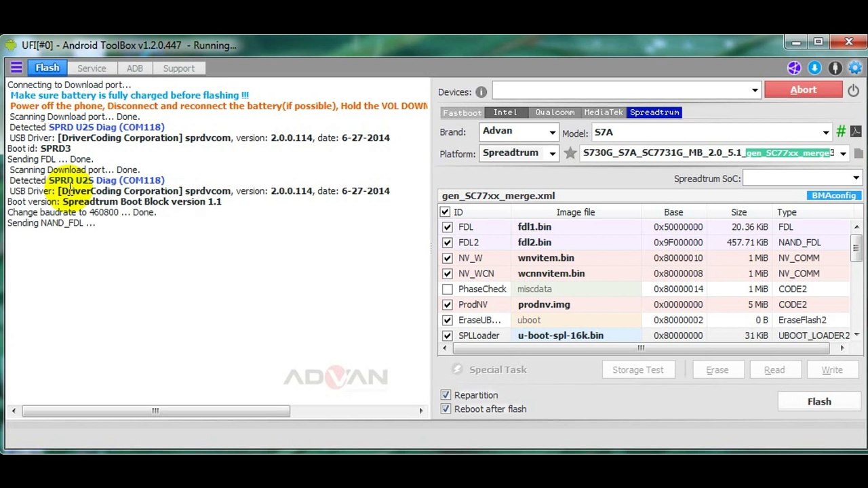Viewport: 868px width, 488px height.
Task: Toggle the select-all ID checkbox
Action: click(x=446, y=212)
